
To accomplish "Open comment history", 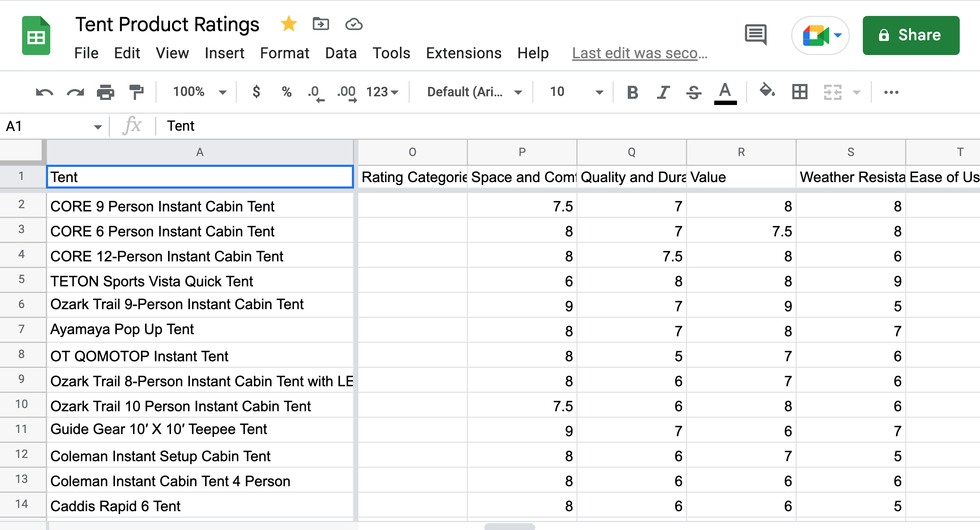I will 755,35.
